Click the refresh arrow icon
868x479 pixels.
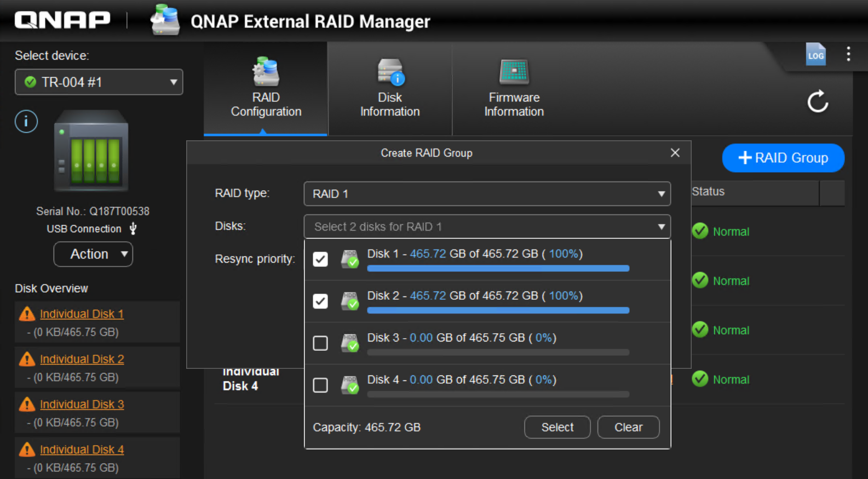pyautogui.click(x=818, y=101)
